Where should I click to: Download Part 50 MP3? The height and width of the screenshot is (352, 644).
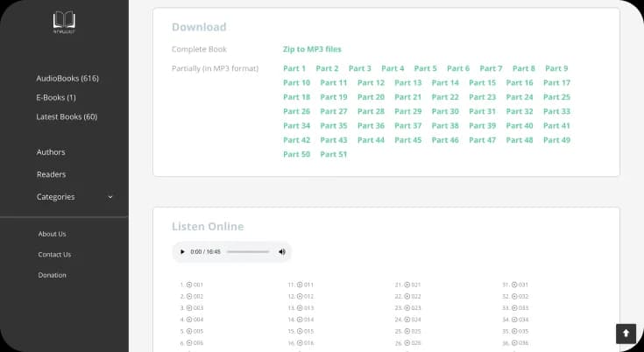pos(296,155)
